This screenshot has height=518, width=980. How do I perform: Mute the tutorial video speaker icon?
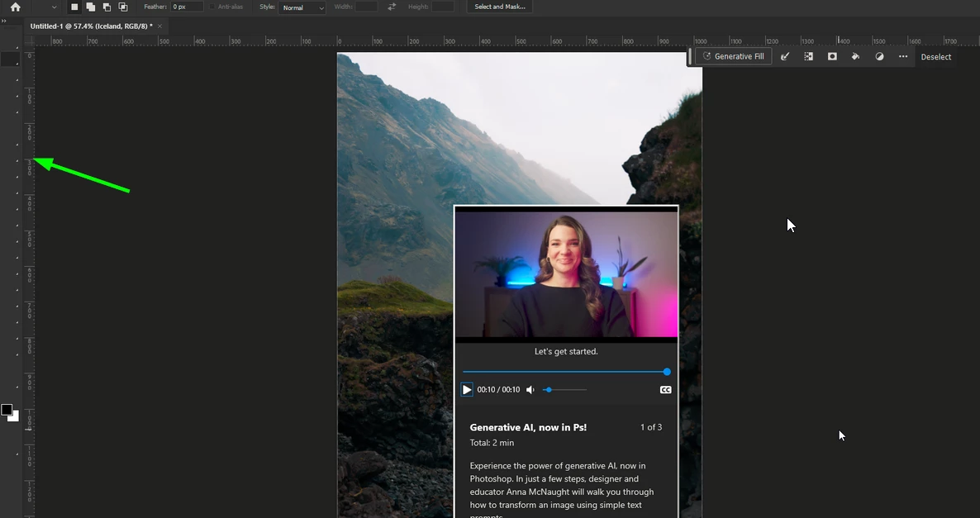[530, 390]
